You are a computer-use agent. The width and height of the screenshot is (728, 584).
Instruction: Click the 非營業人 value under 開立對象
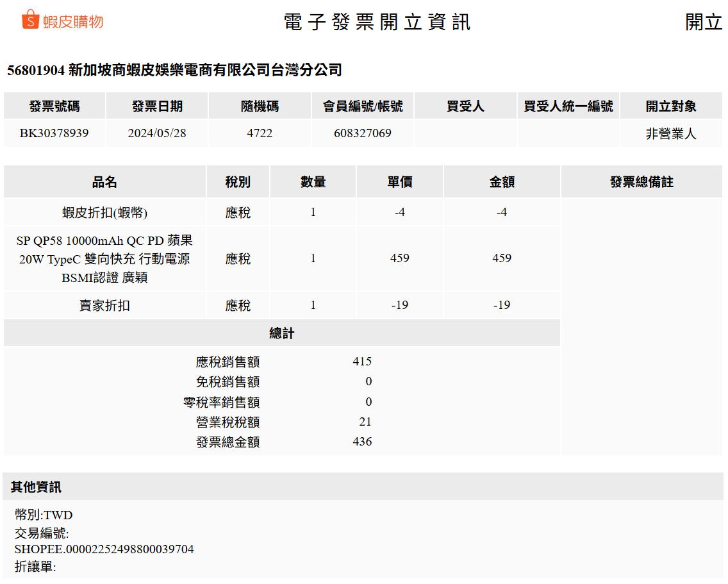pos(670,134)
